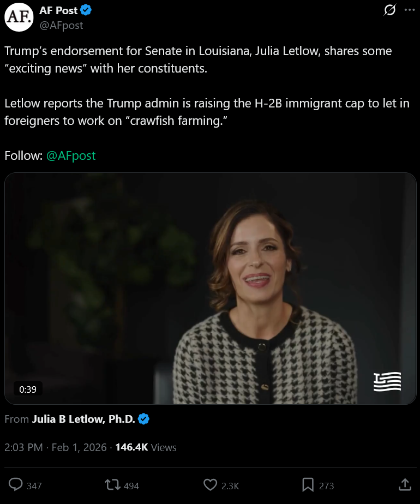420x504 pixels.
Task: Play the Julia Letlow video
Action: [x=211, y=289]
